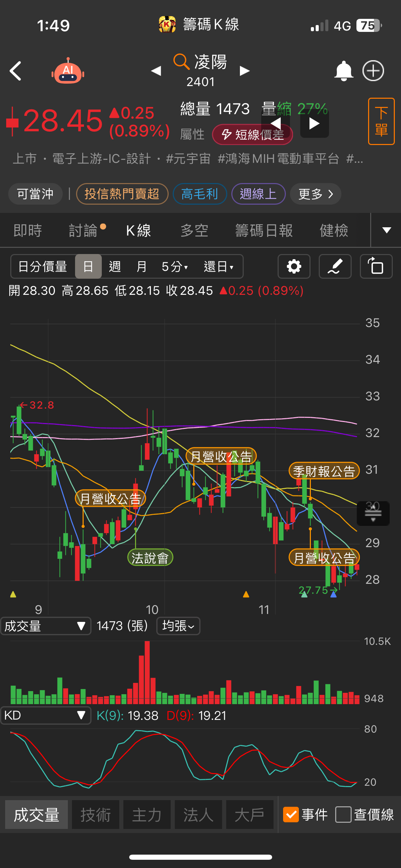Tap the orange search magnifier icon
This screenshot has width=401, height=868.
[181, 62]
